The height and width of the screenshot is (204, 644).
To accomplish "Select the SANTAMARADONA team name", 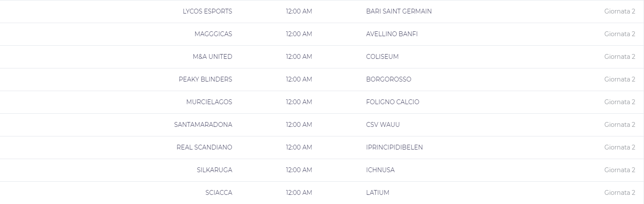I will point(203,125).
